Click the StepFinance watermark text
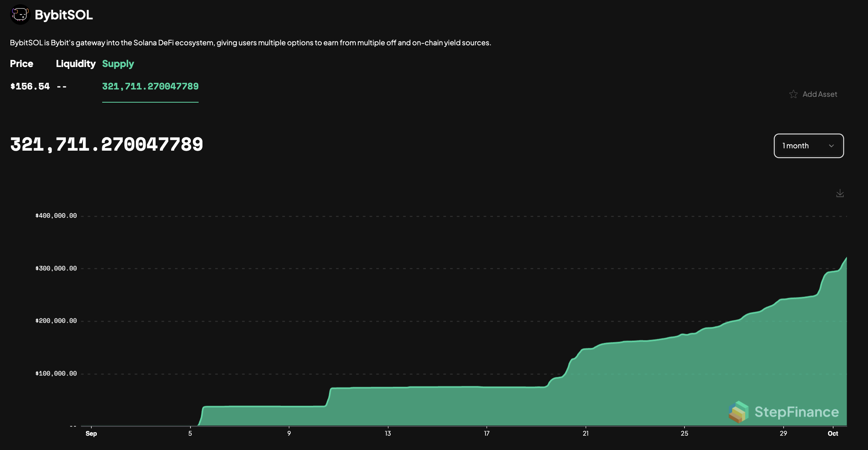Image resolution: width=868 pixels, height=450 pixels. pos(796,412)
